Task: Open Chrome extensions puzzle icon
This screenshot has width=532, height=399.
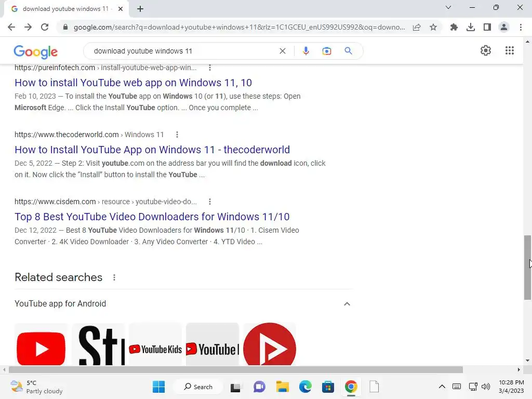Action: point(454,27)
